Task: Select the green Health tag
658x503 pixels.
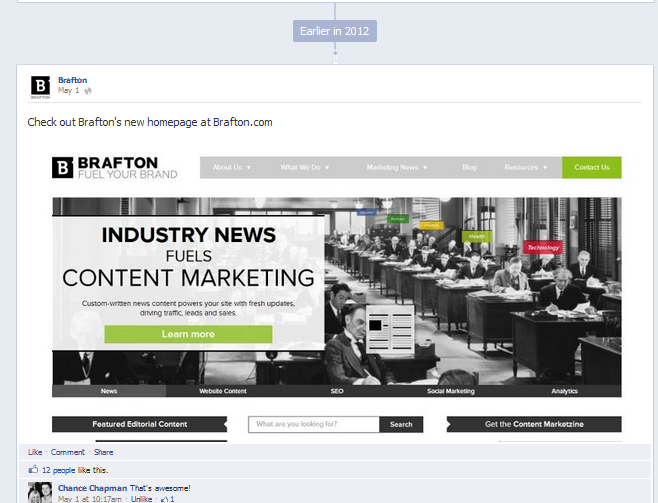Action: (x=477, y=237)
